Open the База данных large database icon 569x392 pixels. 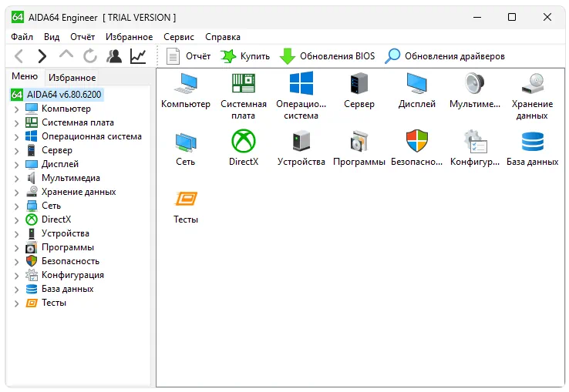[532, 142]
